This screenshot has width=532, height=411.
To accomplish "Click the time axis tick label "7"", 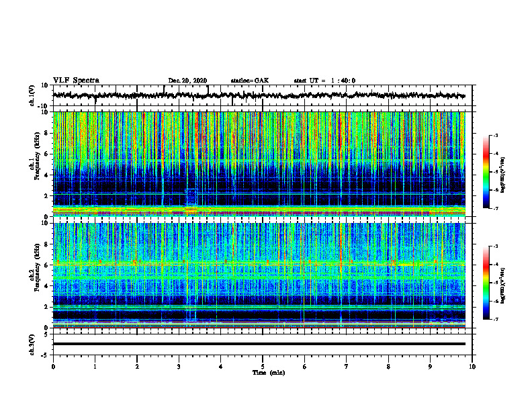I will pyautogui.click(x=347, y=367).
